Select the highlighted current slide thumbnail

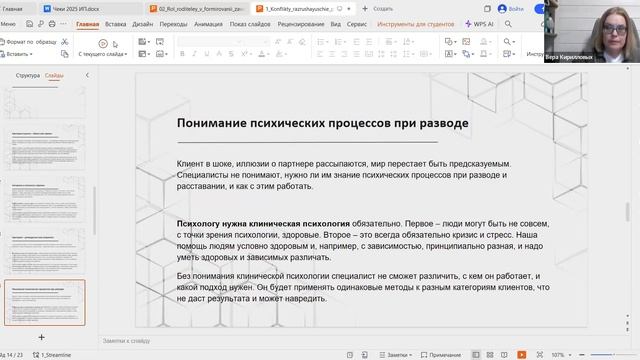pyautogui.click(x=45, y=302)
